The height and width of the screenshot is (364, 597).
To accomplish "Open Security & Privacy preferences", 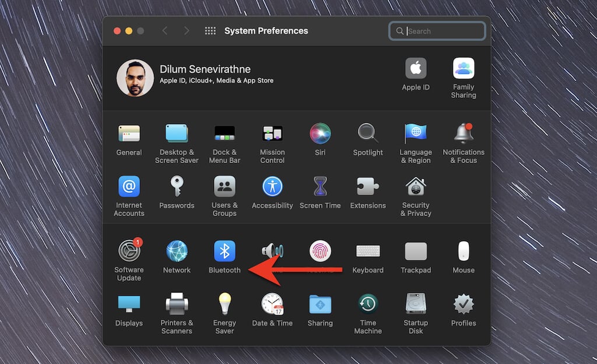I will (415, 186).
